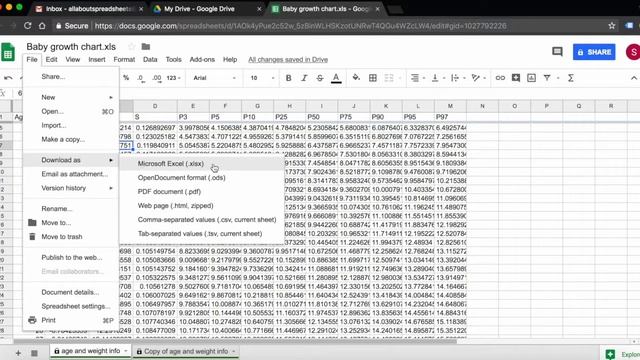
Task: Toggle italic formatting
Action: pos(304,78)
